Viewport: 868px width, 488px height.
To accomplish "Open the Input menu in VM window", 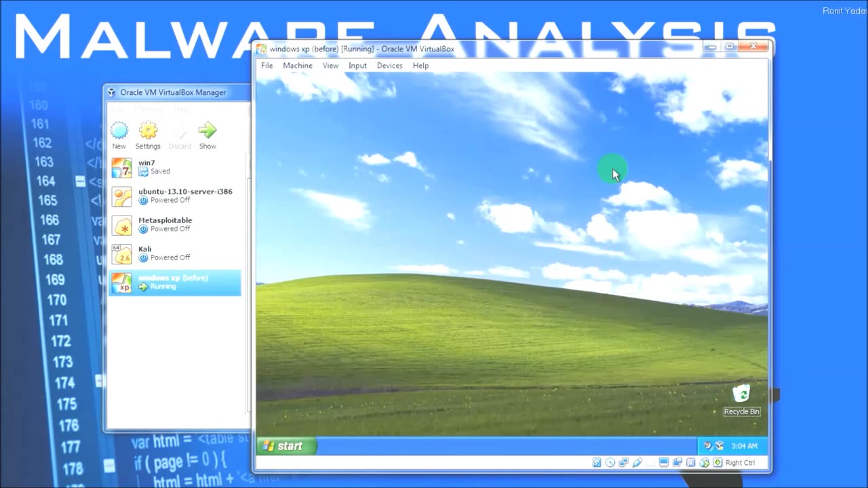I will tap(357, 66).
